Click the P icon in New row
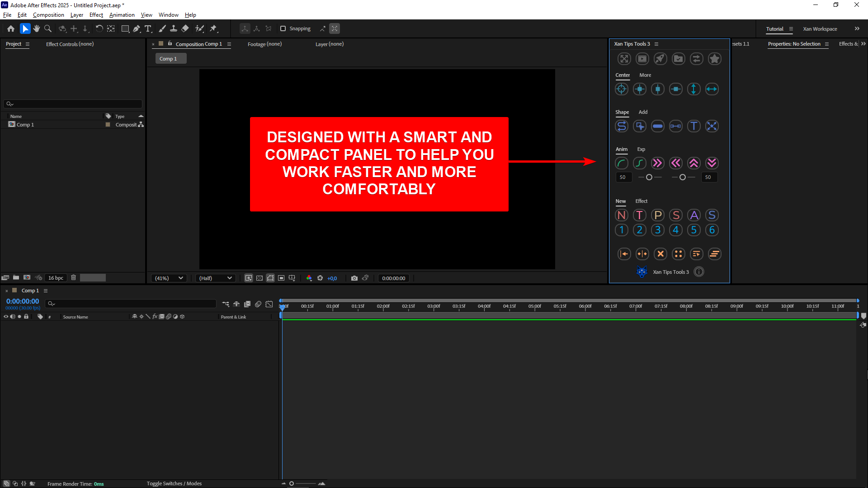The image size is (868, 488). pyautogui.click(x=658, y=215)
